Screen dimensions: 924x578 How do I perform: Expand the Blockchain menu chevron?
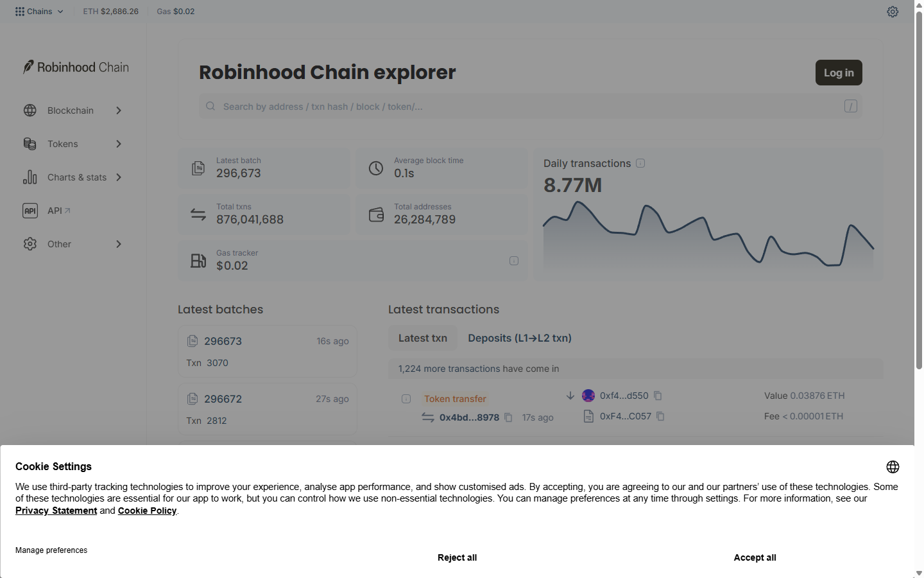(x=119, y=110)
